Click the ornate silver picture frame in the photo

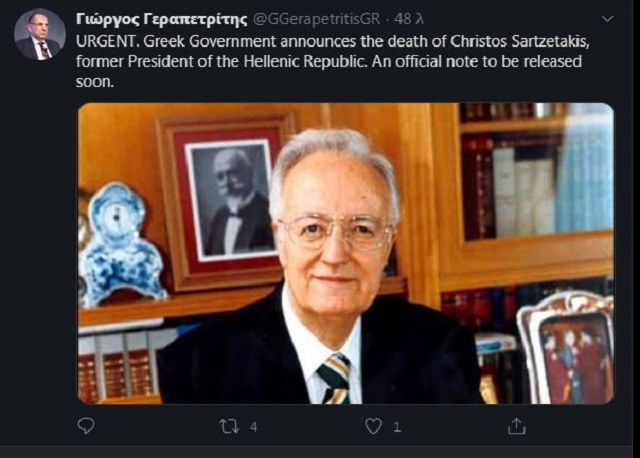click(x=567, y=348)
